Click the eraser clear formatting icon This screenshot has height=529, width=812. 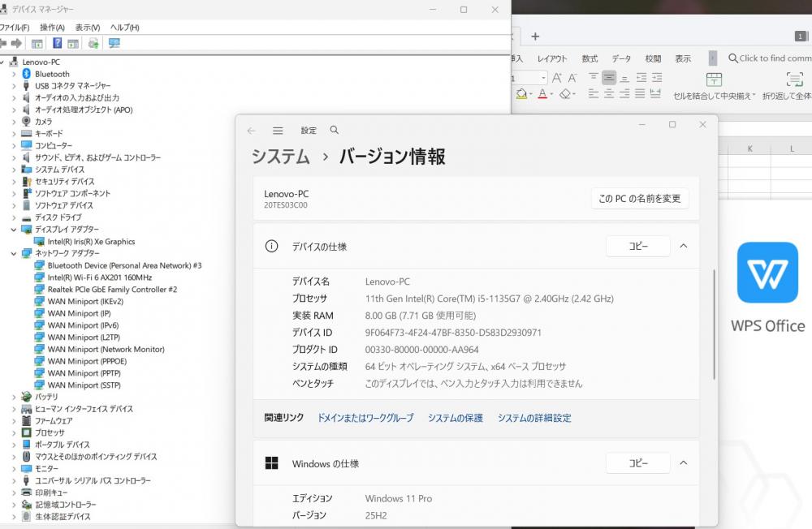click(567, 94)
